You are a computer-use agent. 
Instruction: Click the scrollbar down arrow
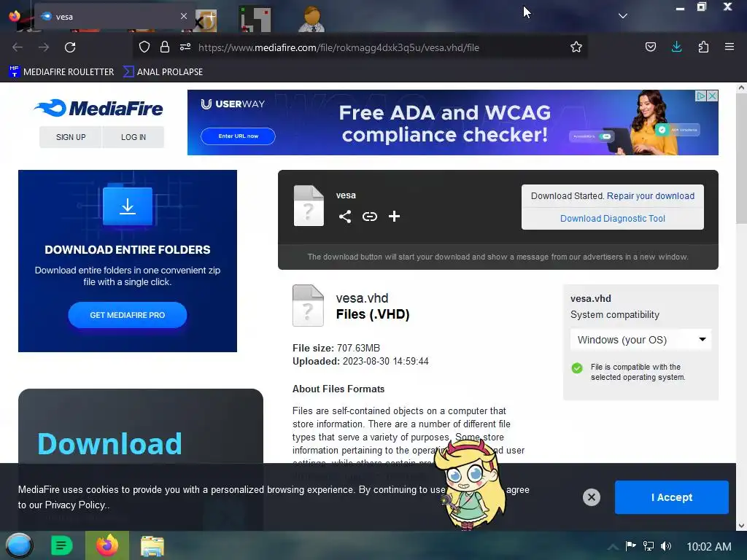pyautogui.click(x=741, y=526)
